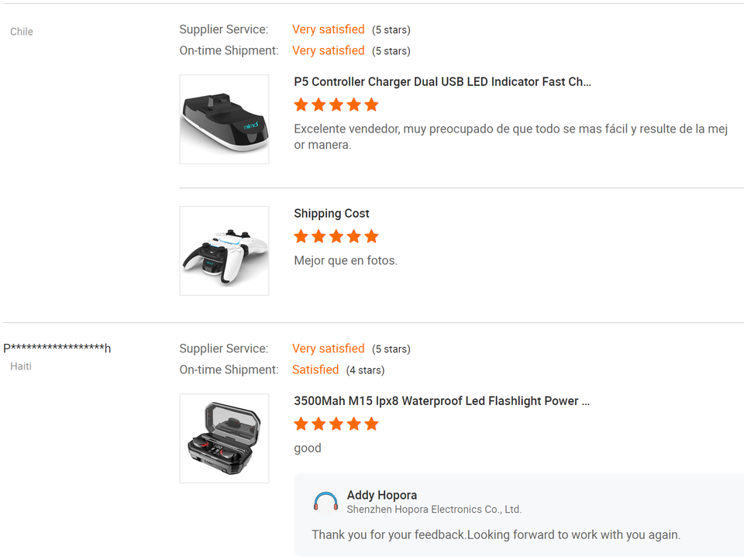Click the 'Very satisfied' Supplier Service rating for Haiti
Screen dimensions: 744x560
(x=328, y=349)
